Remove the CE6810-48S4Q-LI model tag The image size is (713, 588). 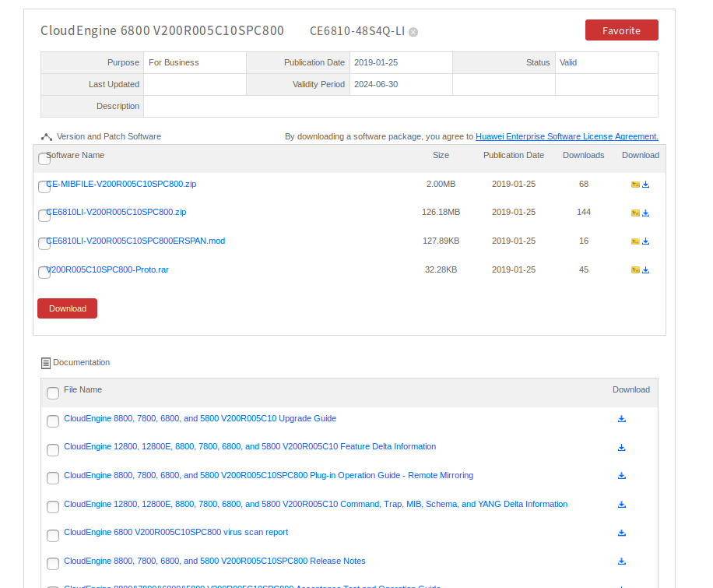[413, 32]
